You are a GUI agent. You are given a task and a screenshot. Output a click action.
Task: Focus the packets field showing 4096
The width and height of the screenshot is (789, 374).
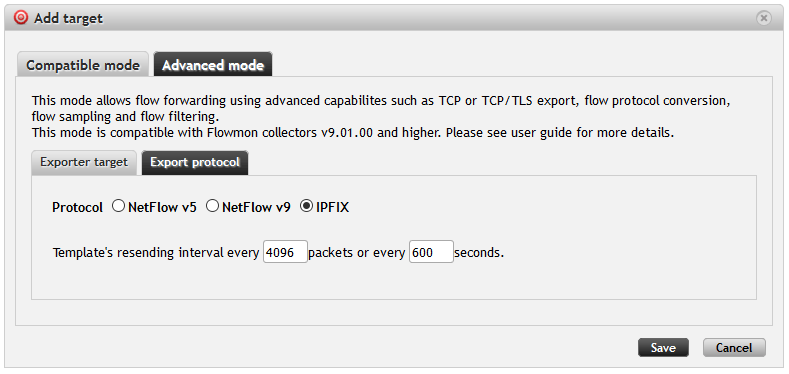(x=285, y=252)
